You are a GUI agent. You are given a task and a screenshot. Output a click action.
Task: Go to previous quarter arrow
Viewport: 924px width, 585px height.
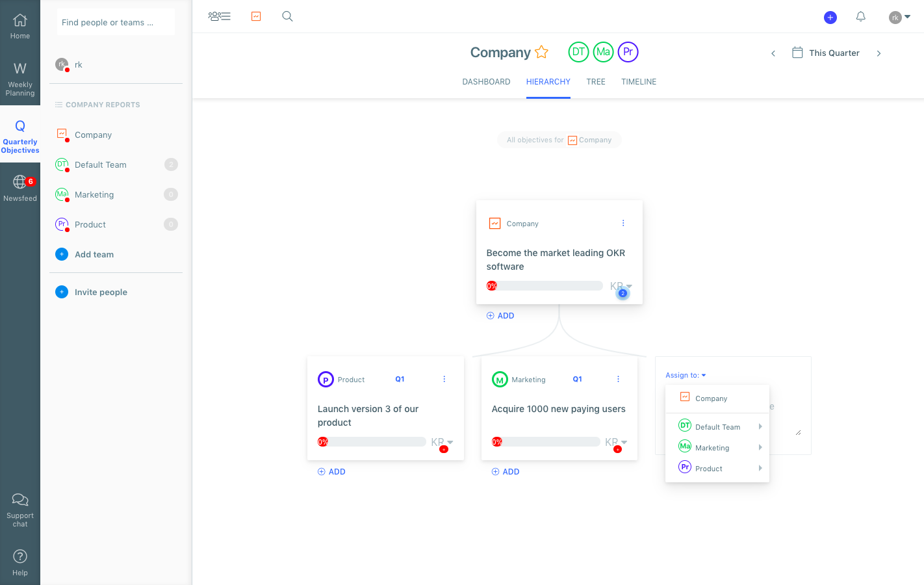773,53
